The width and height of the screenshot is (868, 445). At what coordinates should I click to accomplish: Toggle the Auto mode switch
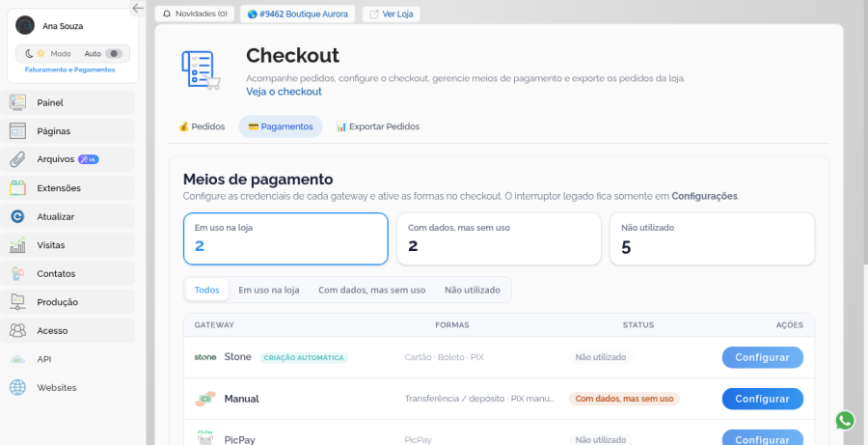click(114, 54)
